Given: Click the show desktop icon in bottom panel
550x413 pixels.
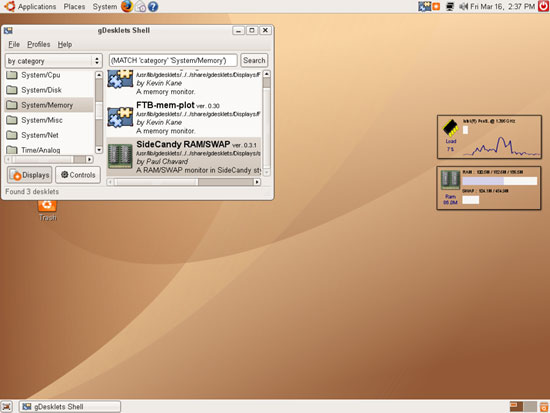Looking at the screenshot, I should (x=7, y=407).
